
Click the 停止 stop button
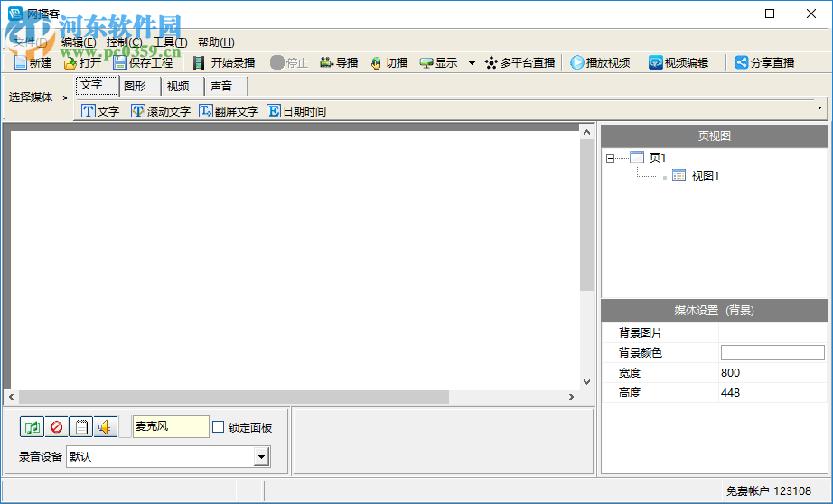pos(288,62)
